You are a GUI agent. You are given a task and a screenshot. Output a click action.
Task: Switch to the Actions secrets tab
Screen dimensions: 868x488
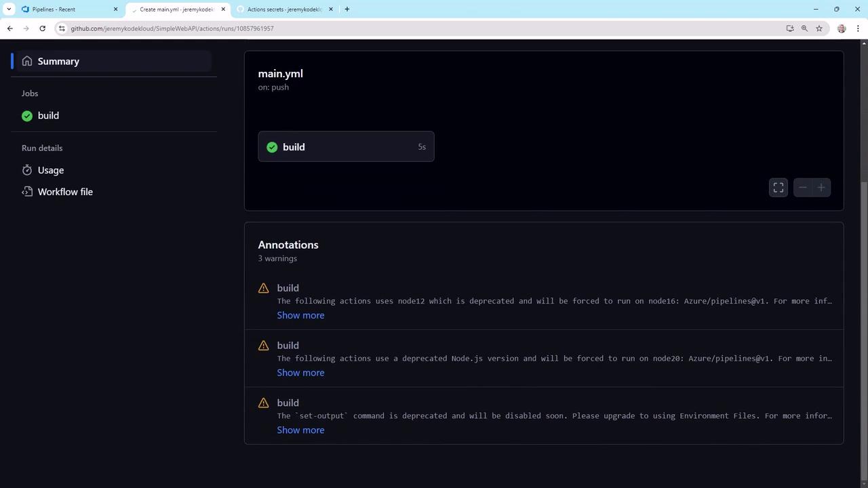(x=285, y=9)
